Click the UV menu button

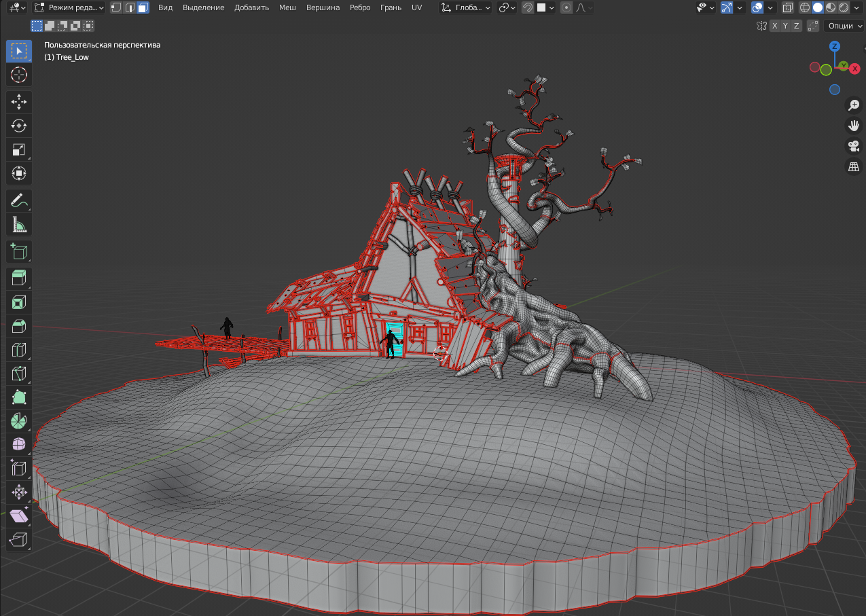(x=416, y=7)
